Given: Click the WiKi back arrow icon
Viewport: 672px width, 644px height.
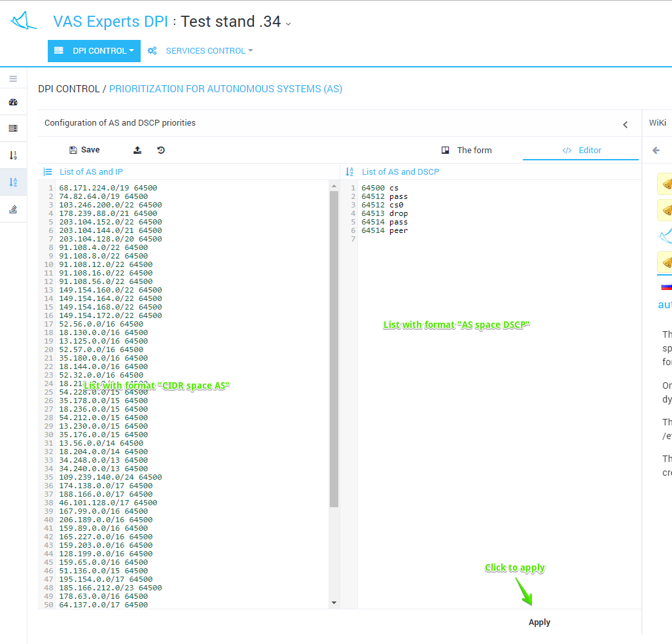Looking at the screenshot, I should (x=656, y=150).
